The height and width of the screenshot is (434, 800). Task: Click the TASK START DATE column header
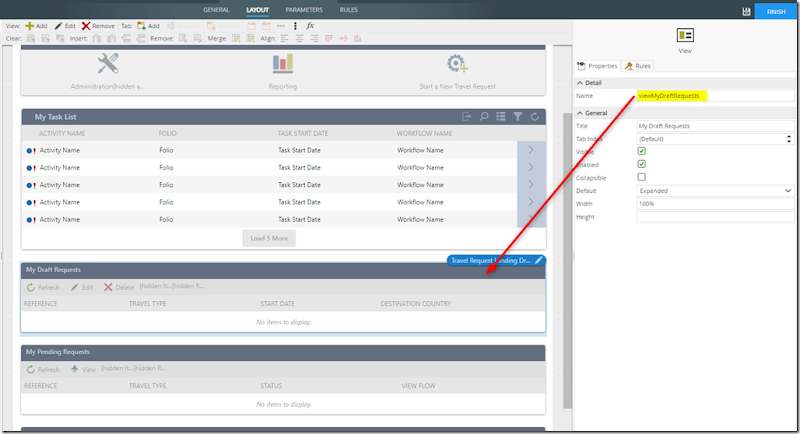[303, 134]
